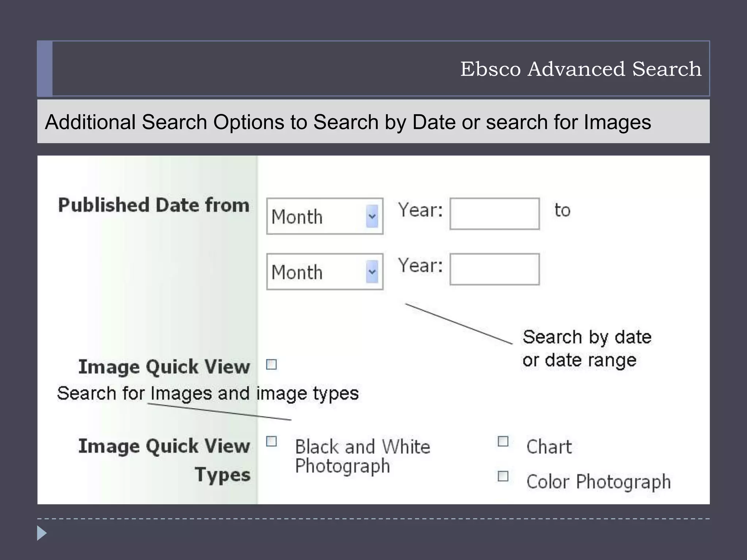The image size is (747, 560).
Task: Click the end Year input field
Action: 495,269
